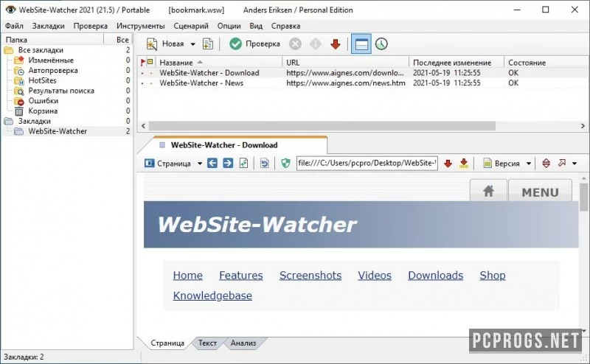Open the Версия dropdown arrow
590x364 pixels.
coord(529,164)
